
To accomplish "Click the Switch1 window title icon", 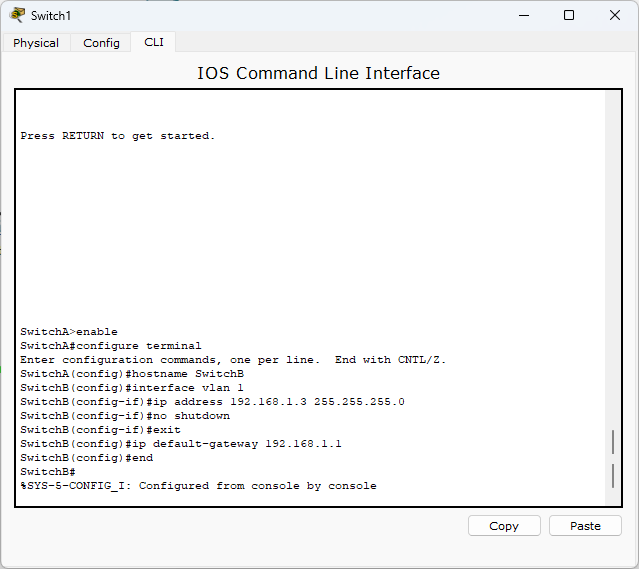I will point(18,15).
